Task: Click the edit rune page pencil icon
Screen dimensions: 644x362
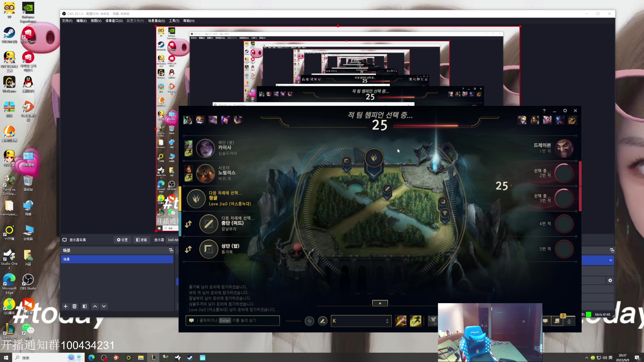Action: 323,321
